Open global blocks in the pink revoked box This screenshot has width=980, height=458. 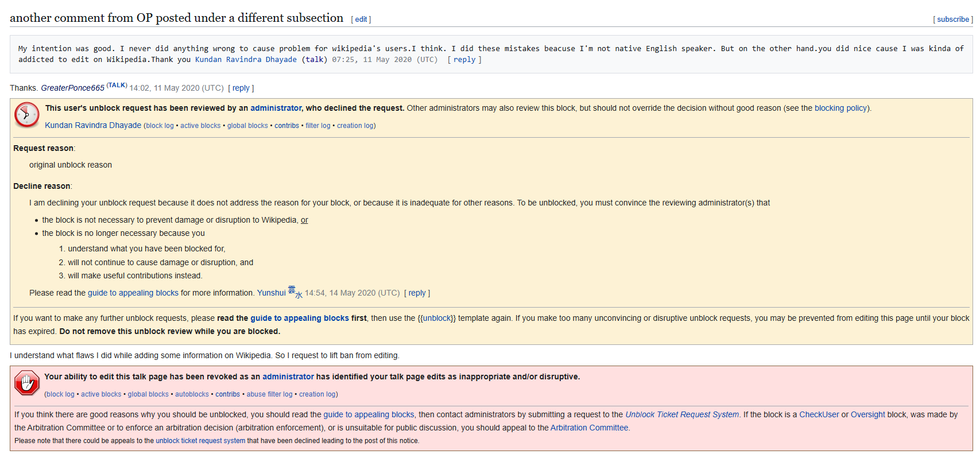[x=148, y=394]
